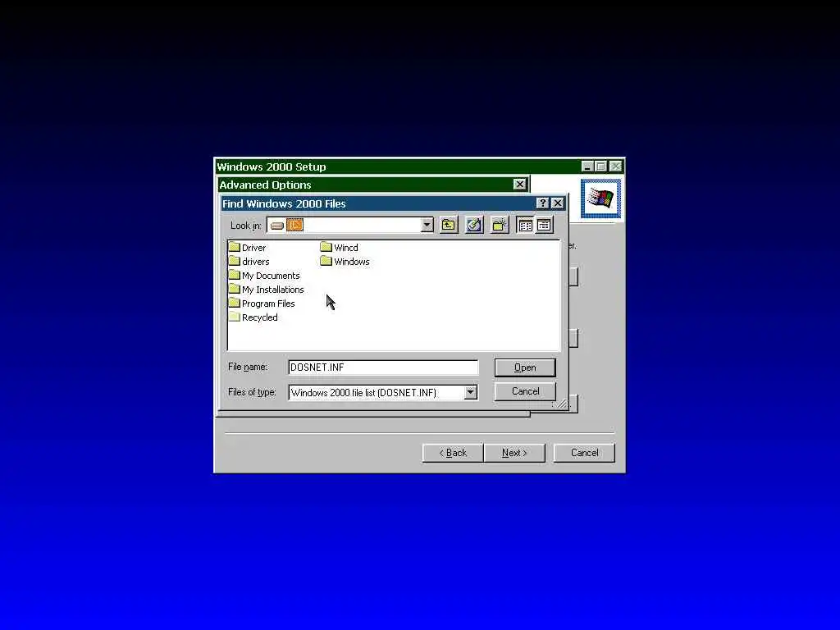The image size is (840, 630).
Task: Click the File name input field
Action: [x=383, y=367]
